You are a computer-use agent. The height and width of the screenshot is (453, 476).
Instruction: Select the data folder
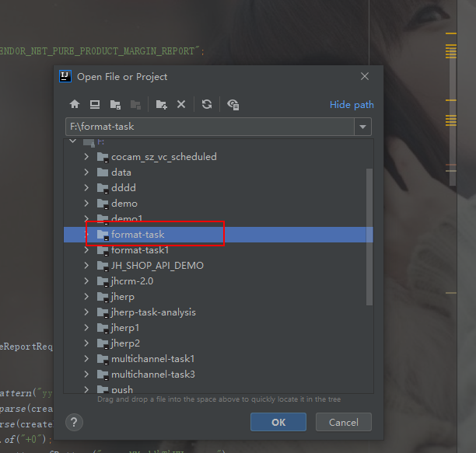pyautogui.click(x=121, y=172)
